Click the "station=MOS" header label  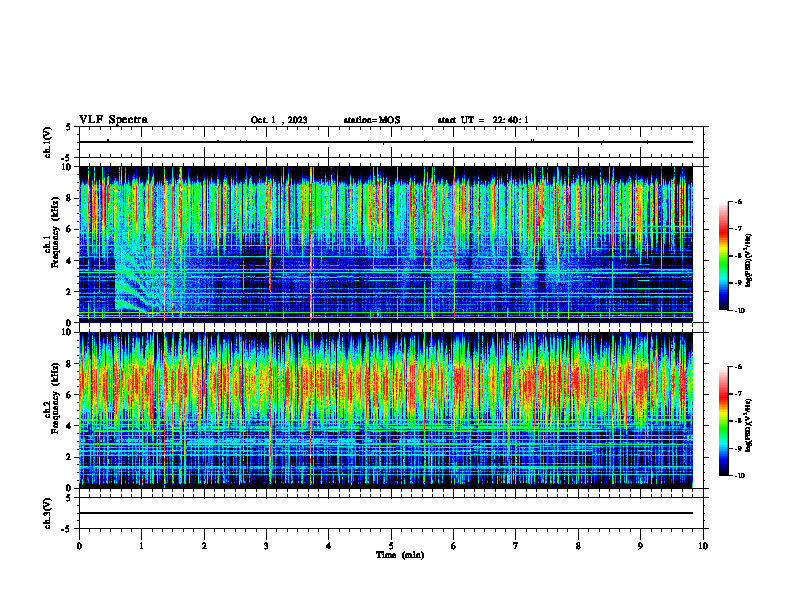click(372, 120)
